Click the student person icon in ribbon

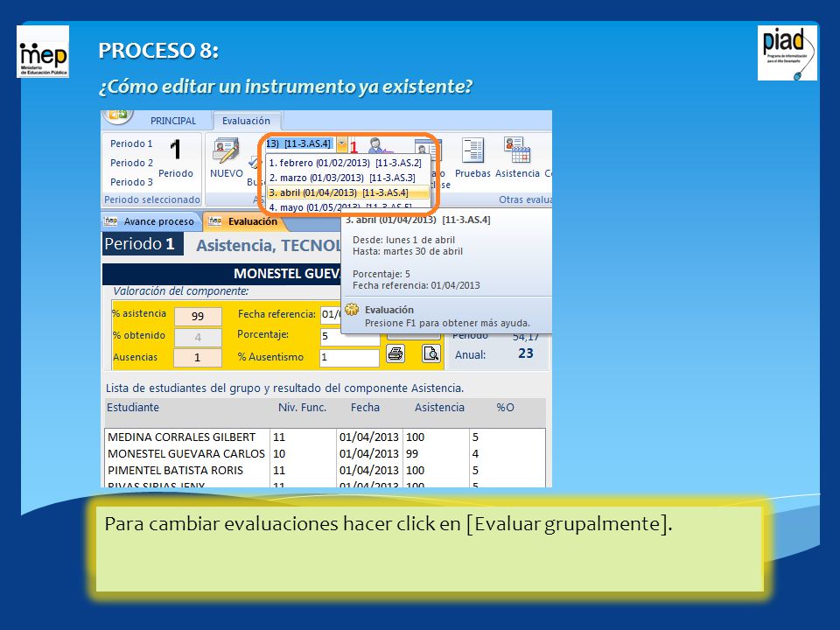click(x=377, y=145)
